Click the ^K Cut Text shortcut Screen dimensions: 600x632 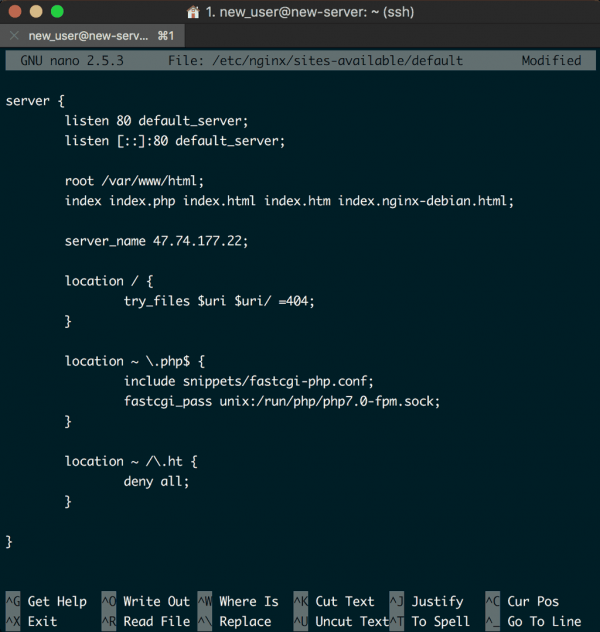[334, 601]
